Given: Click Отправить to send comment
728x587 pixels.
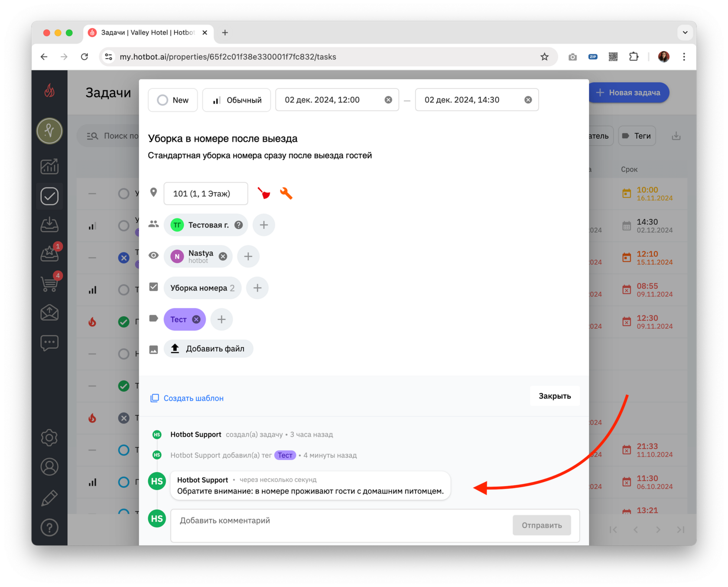Looking at the screenshot, I should tap(542, 525).
